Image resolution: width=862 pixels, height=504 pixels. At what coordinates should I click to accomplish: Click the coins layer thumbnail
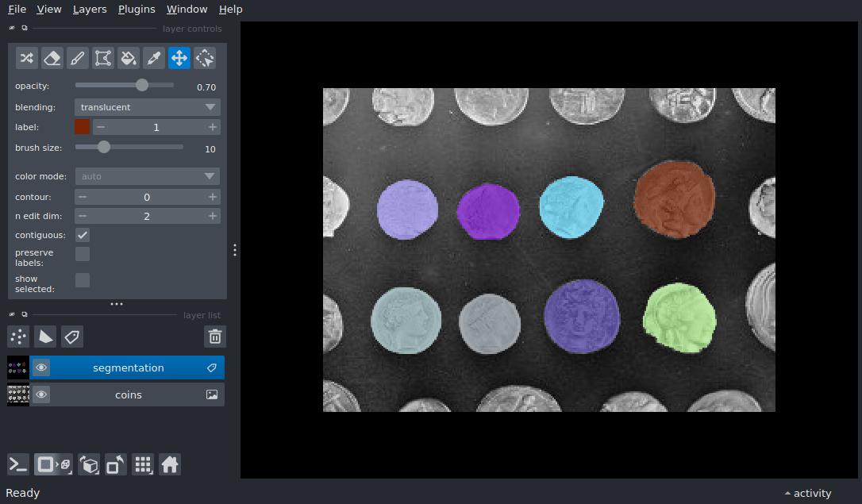pos(17,394)
